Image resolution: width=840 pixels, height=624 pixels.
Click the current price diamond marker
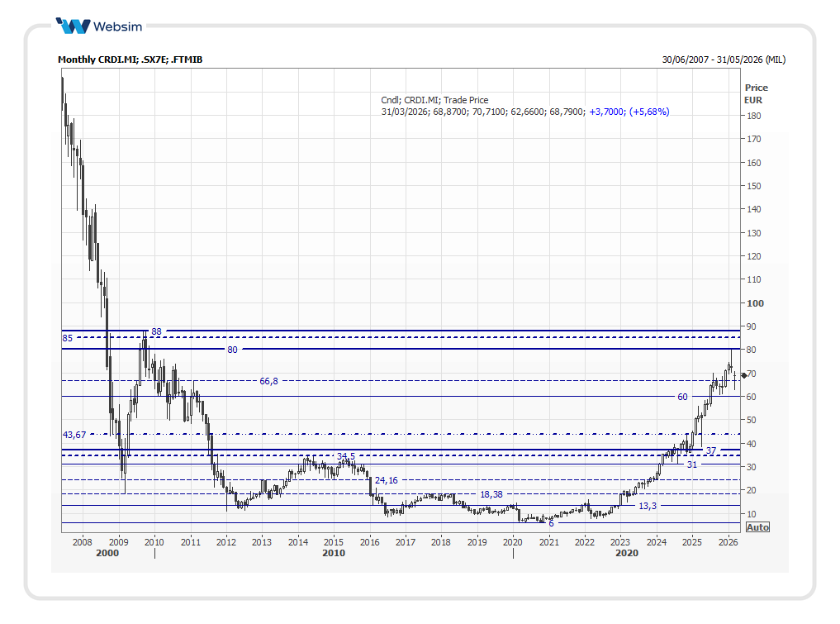(x=743, y=375)
